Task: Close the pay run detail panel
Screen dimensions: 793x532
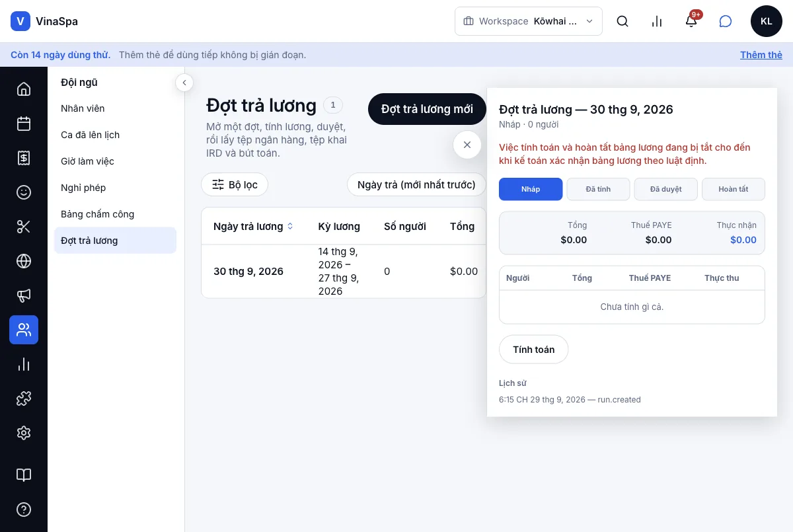Action: tap(467, 145)
